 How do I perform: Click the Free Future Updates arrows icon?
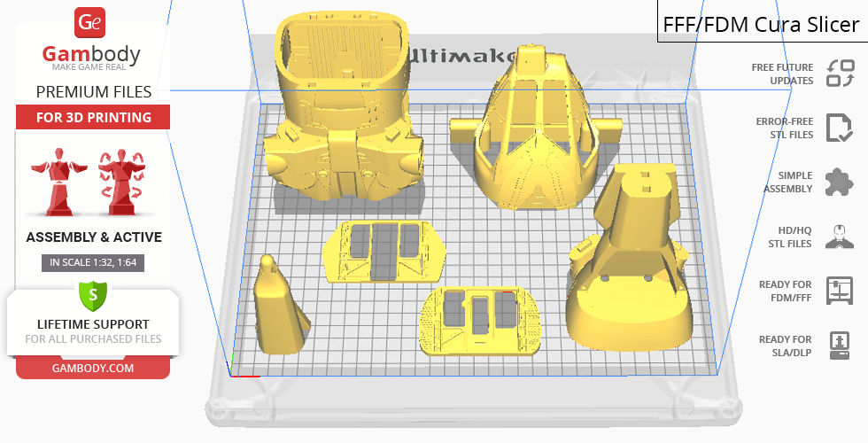839,74
